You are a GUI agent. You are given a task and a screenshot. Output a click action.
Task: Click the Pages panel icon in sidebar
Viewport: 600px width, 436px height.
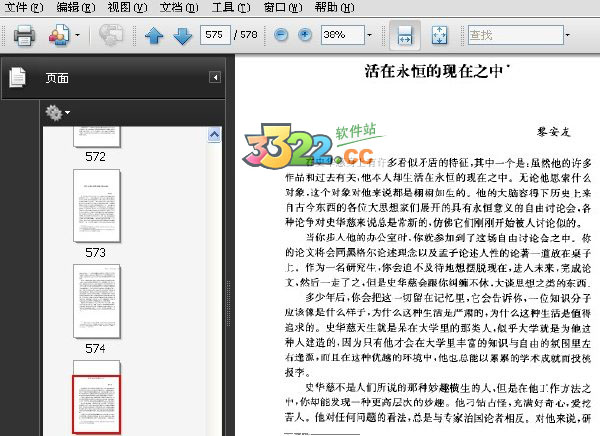pyautogui.click(x=17, y=77)
